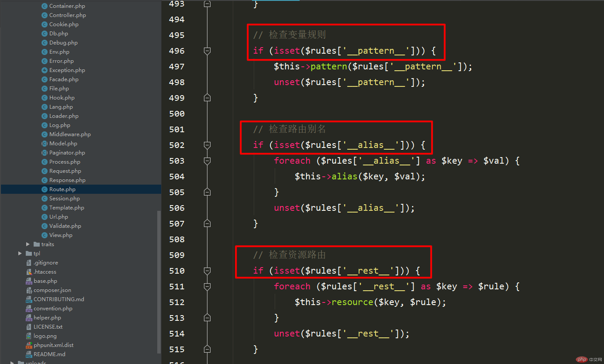Open Controller.php in the project tree
This screenshot has height=364, width=604.
tap(68, 15)
